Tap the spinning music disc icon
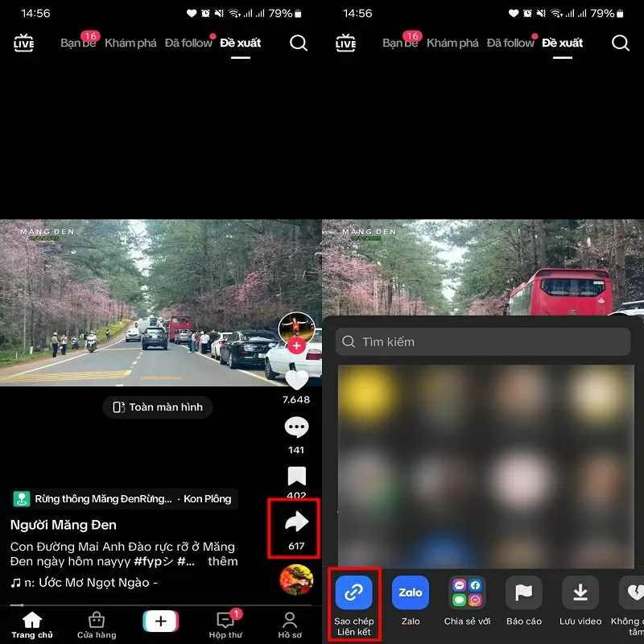This screenshot has width=644, height=644. tap(296, 580)
